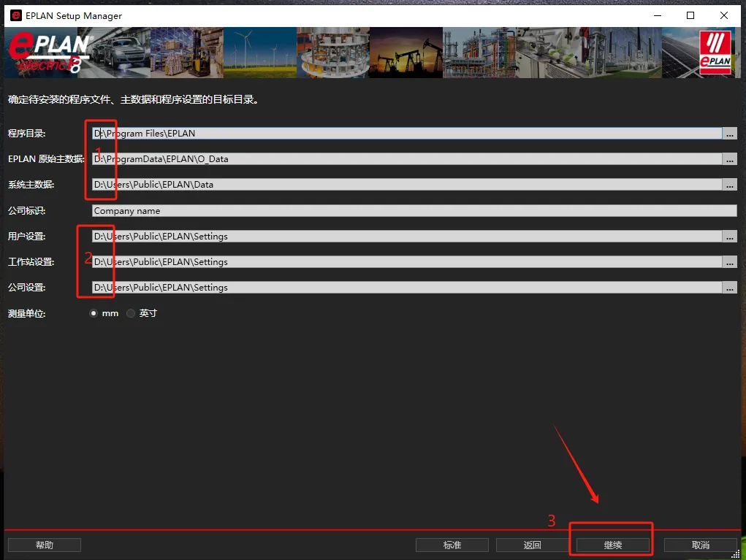Click the EPLAN app icon in title bar
This screenshot has width=746, height=560.
[x=15, y=15]
